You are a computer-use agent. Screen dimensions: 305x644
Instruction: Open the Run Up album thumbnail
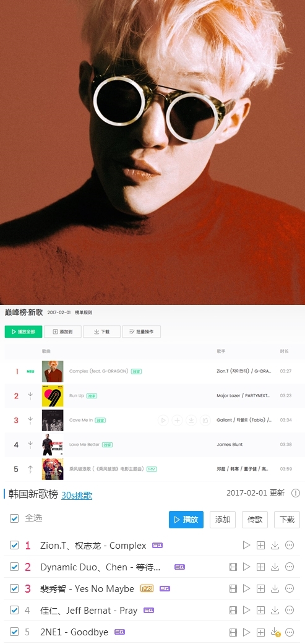pos(53,396)
